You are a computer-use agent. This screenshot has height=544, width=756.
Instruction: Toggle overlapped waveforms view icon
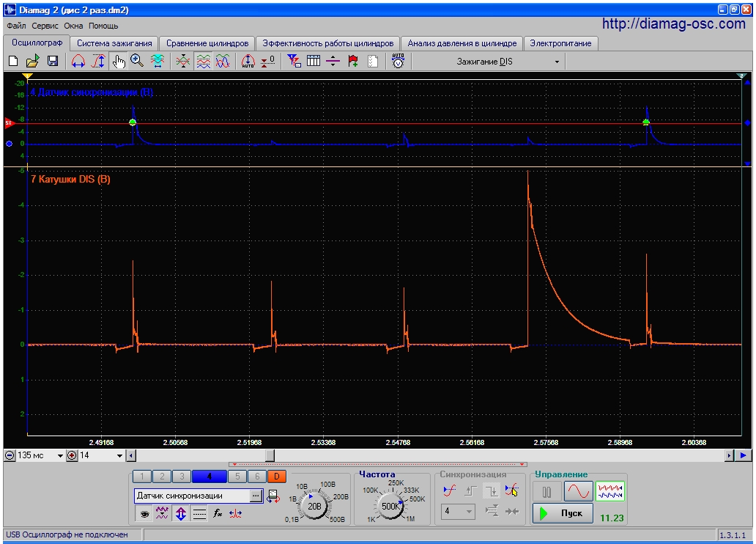[222, 62]
